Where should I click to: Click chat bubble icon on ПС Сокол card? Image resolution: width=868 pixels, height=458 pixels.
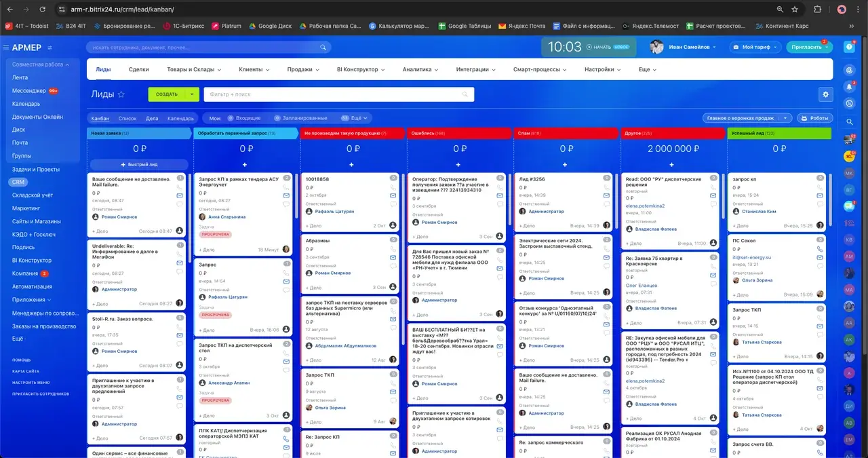(x=819, y=267)
